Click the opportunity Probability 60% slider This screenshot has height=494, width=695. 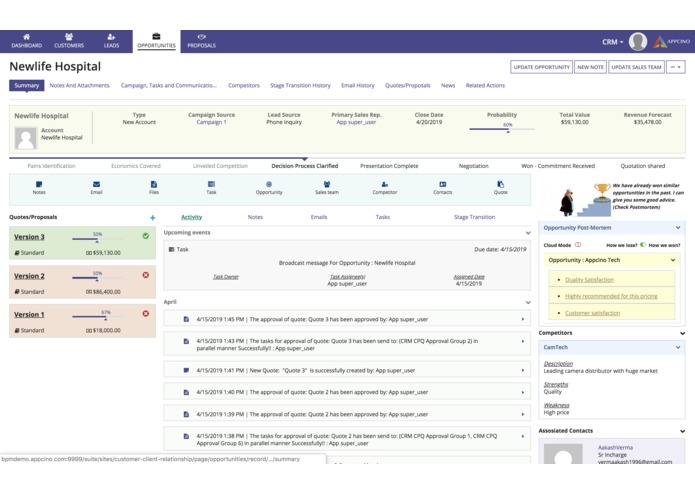(x=502, y=128)
